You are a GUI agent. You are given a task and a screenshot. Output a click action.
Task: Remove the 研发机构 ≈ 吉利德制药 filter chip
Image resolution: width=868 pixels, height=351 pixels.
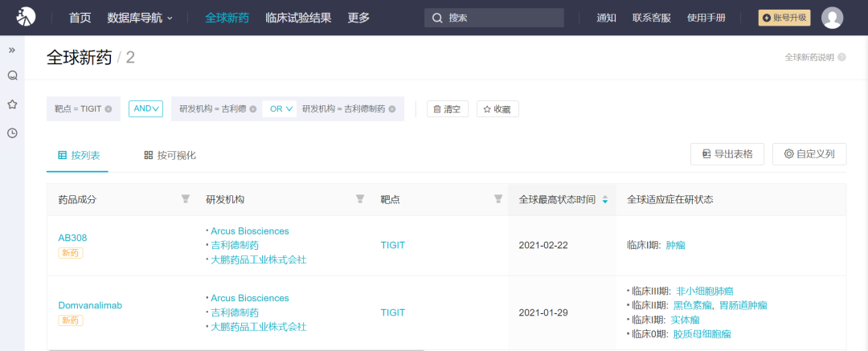tap(392, 109)
